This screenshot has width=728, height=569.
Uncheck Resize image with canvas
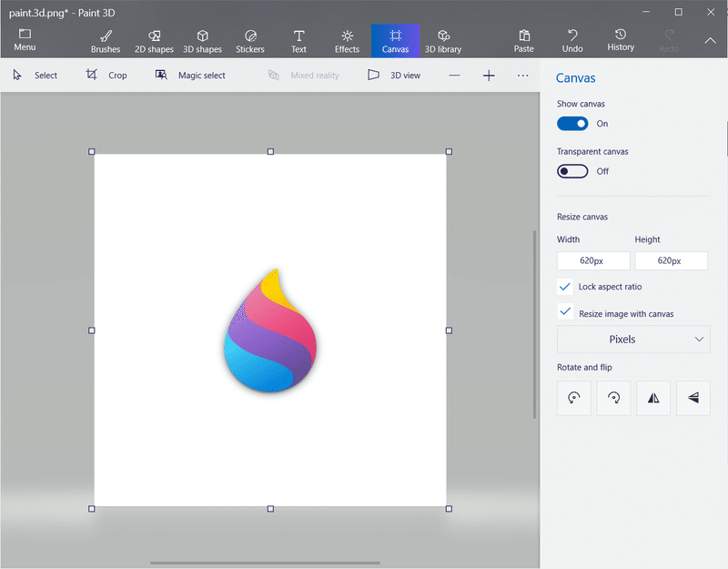pyautogui.click(x=565, y=311)
